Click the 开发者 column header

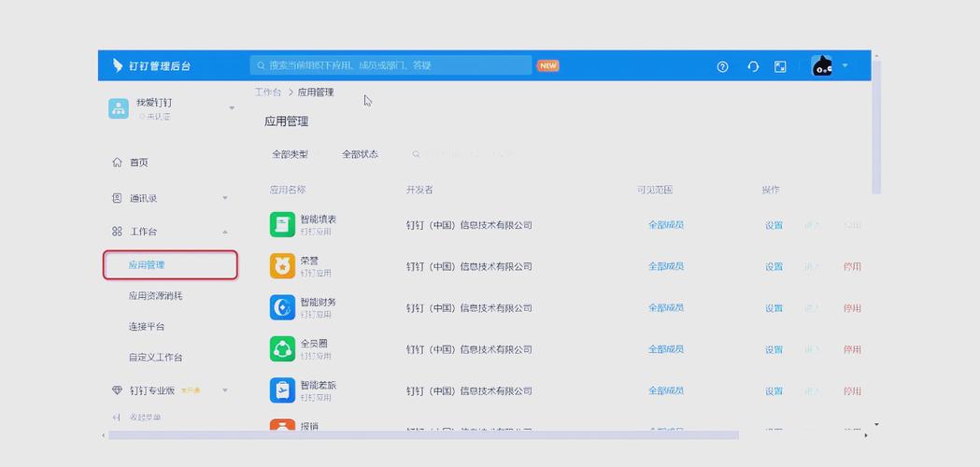tap(419, 190)
